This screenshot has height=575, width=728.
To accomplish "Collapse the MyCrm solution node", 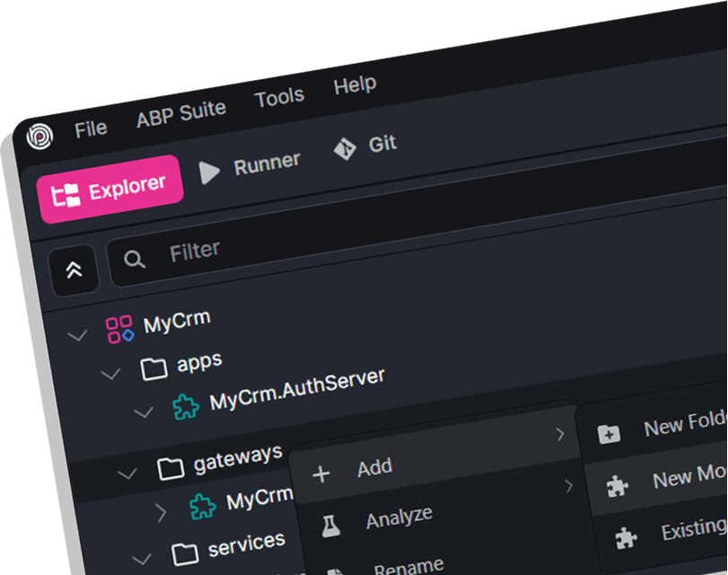I will (x=77, y=335).
